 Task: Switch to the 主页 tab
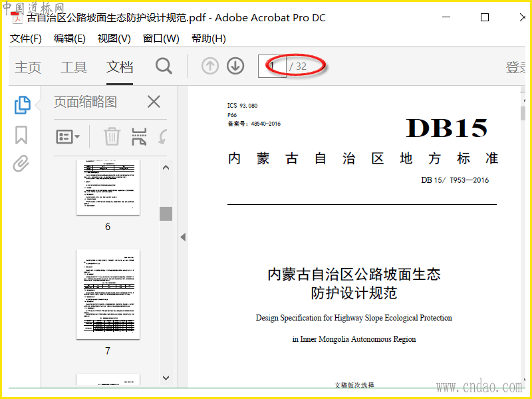[x=28, y=67]
